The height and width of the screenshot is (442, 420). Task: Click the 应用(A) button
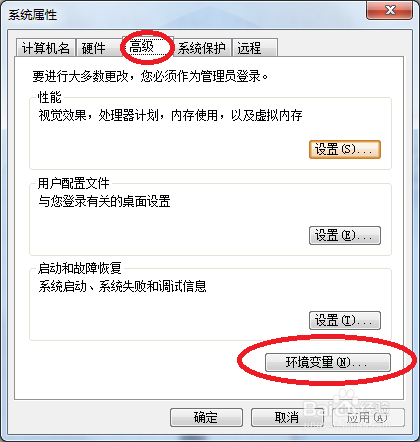pyautogui.click(x=368, y=417)
